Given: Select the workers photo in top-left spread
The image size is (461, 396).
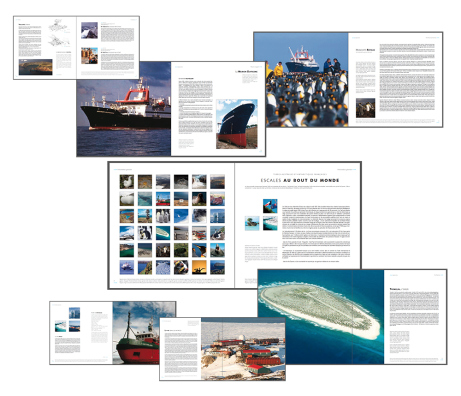Looking at the screenshot, I should pos(89,56).
